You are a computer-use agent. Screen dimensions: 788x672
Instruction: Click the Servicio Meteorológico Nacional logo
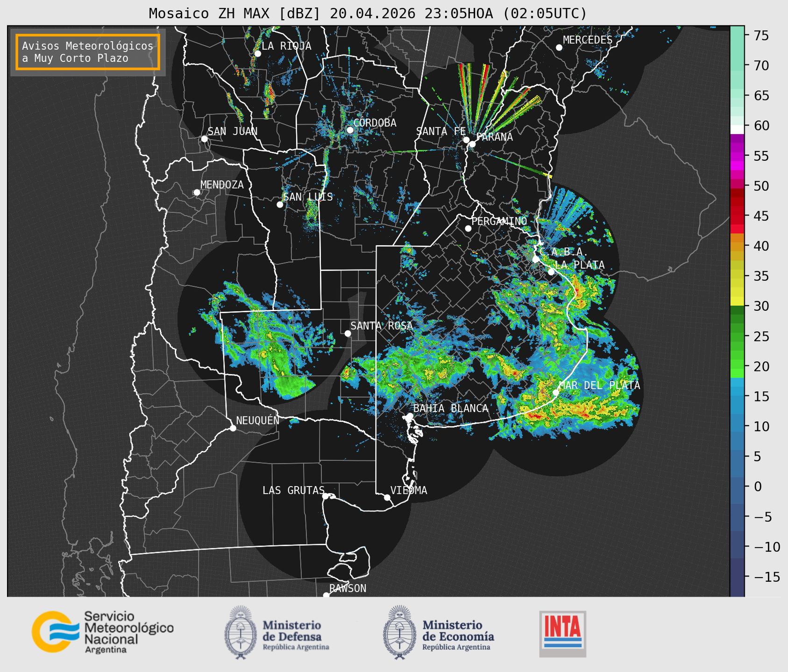coord(102,632)
